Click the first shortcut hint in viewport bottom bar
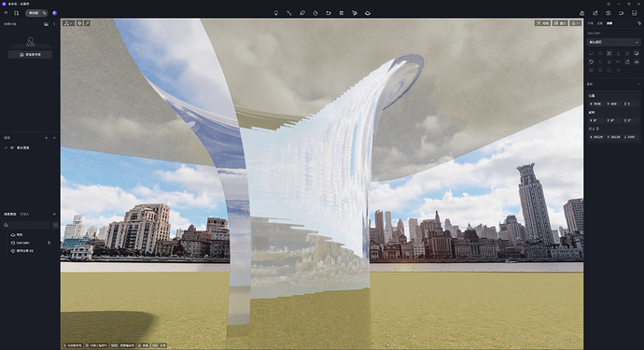The width and height of the screenshot is (644, 350). 73,345
